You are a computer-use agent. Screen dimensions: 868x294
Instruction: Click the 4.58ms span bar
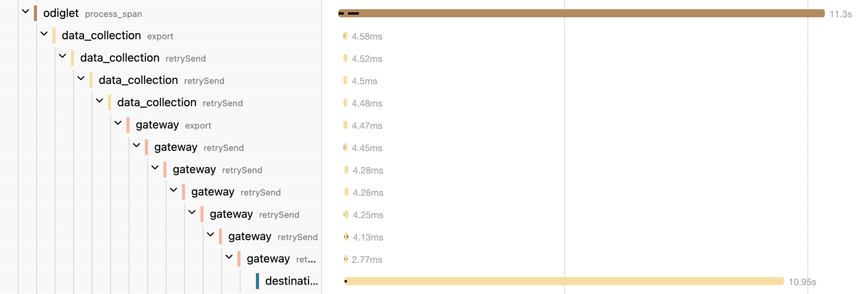point(345,36)
